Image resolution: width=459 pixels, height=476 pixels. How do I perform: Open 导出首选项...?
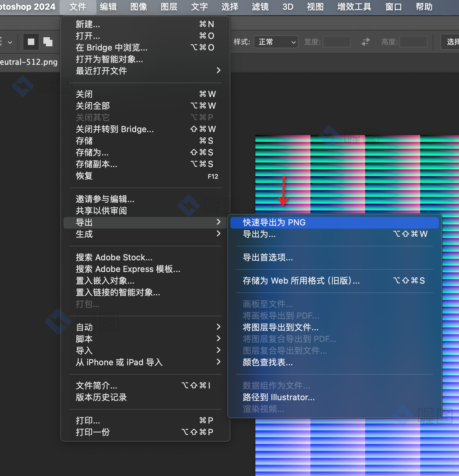tap(335, 257)
